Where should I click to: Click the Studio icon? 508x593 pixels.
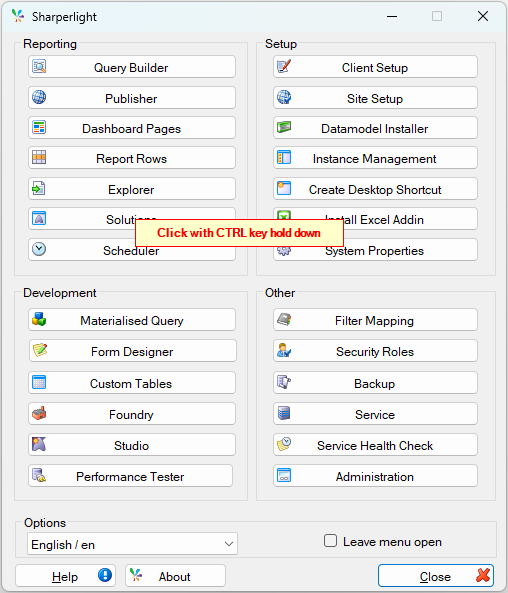click(39, 444)
